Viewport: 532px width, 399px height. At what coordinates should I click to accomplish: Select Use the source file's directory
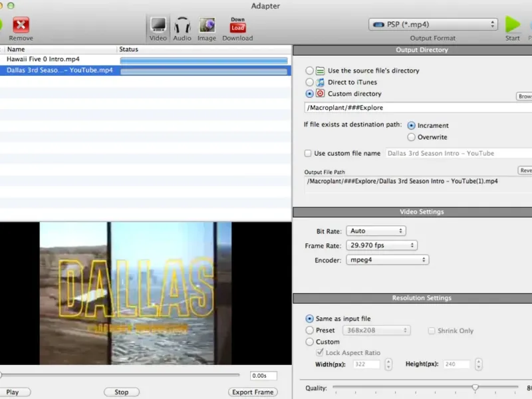point(309,70)
